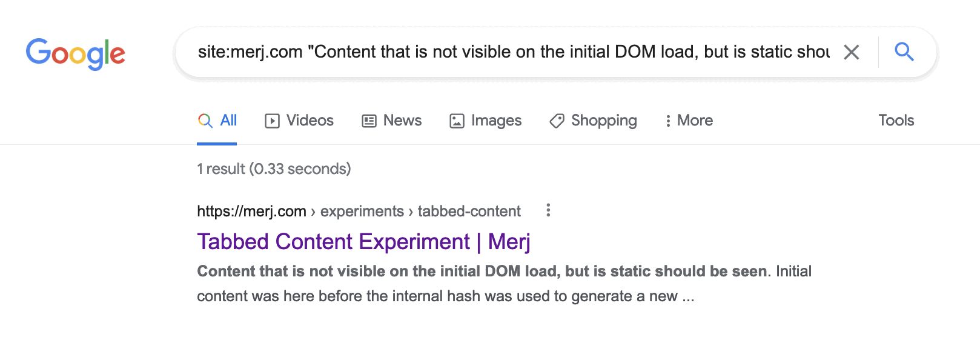Click the https://merj.com result URL
Viewport: 980px width, 337px height.
251,212
